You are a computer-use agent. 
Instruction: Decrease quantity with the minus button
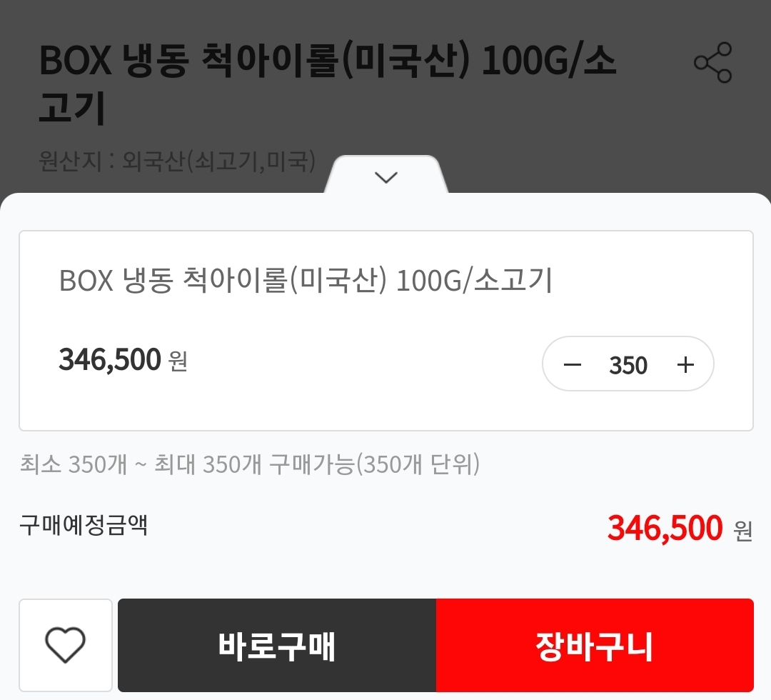coord(573,364)
